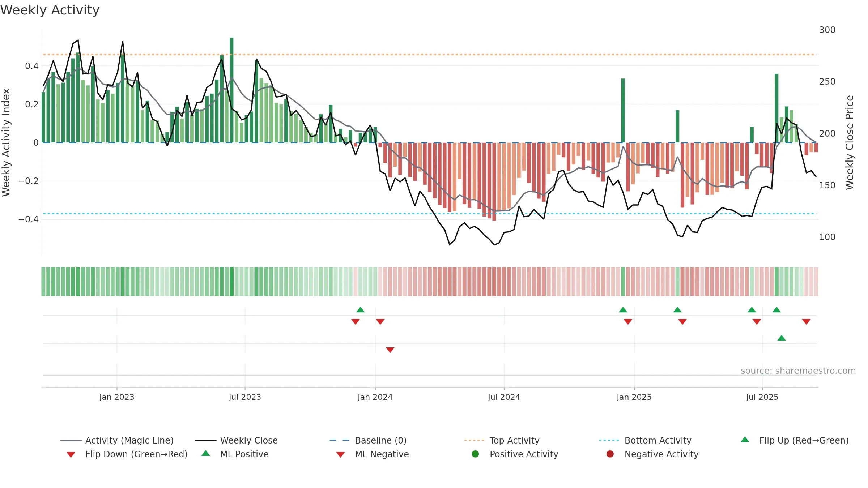The image size is (868, 488).
Task: Click the '200' price axis tick label
Action: click(827, 133)
